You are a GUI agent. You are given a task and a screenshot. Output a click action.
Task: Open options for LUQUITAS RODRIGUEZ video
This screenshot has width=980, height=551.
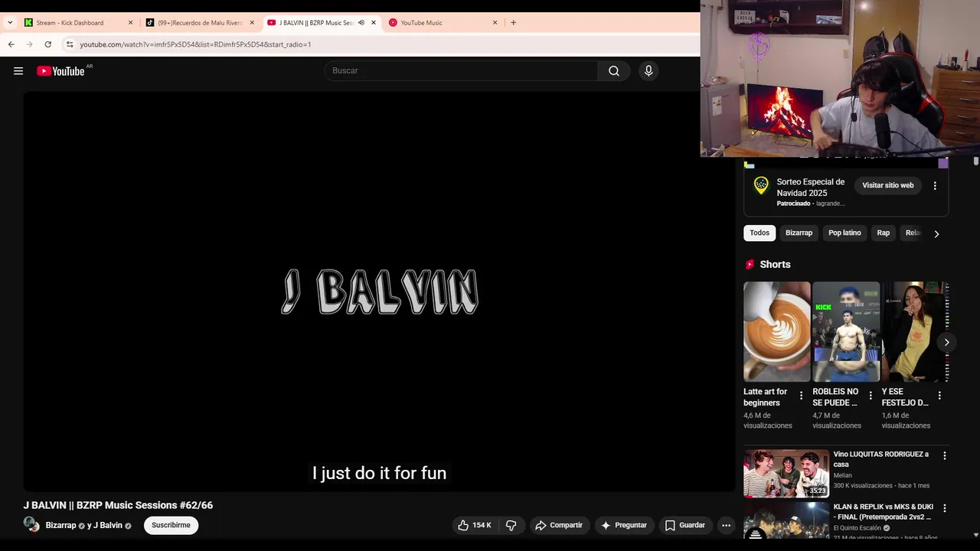pyautogui.click(x=944, y=455)
